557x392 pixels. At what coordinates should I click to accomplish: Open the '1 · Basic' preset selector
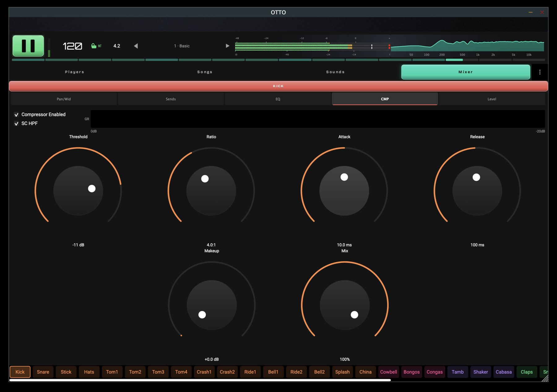pyautogui.click(x=182, y=46)
